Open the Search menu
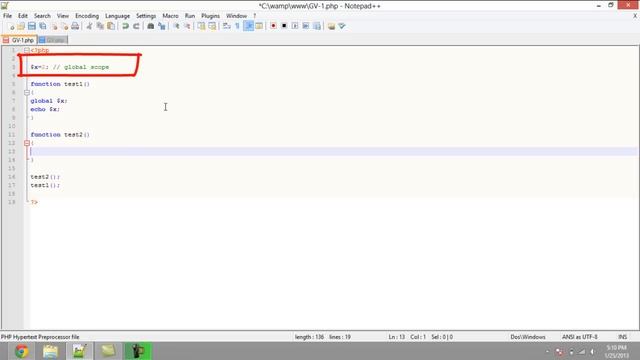The height and width of the screenshot is (360, 640). point(42,16)
